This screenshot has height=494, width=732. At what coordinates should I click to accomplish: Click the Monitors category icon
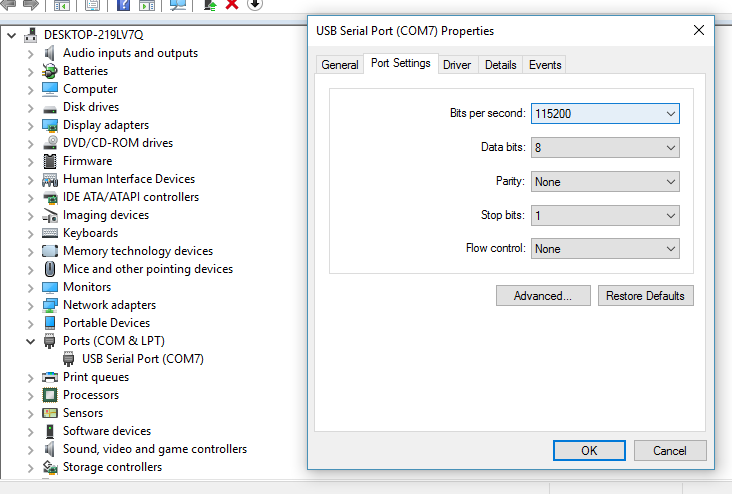[50, 287]
